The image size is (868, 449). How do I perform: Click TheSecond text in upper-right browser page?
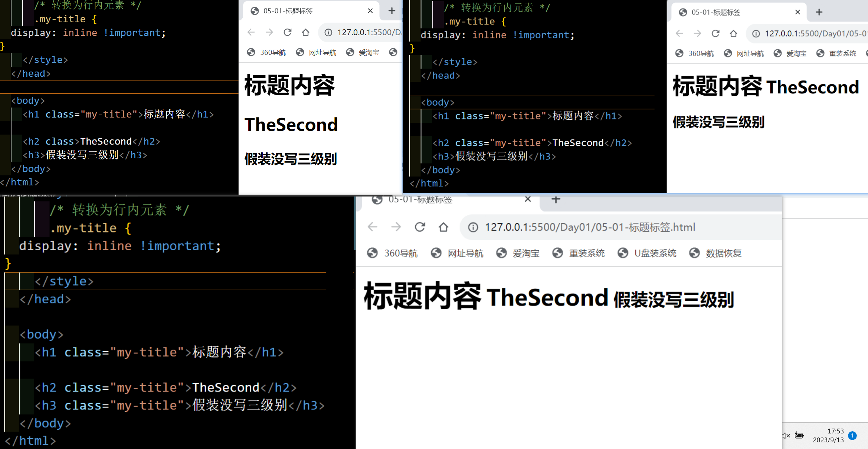[813, 88]
